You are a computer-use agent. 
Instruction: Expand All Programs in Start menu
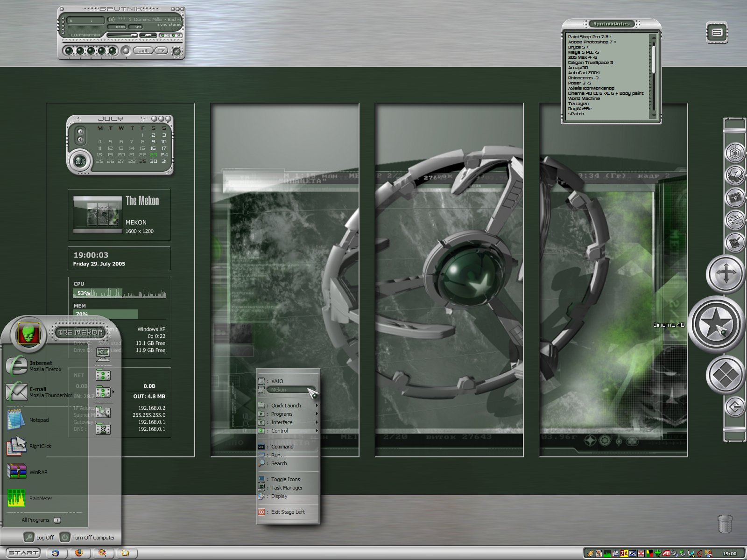coord(41,520)
